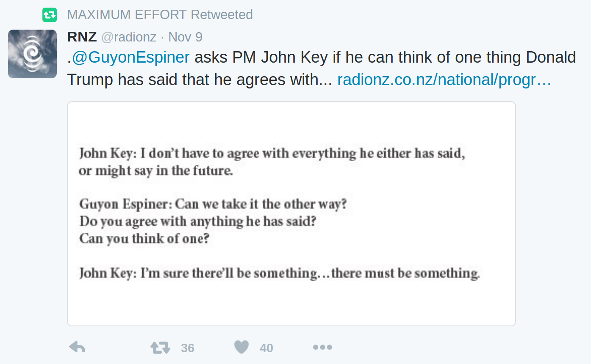Screen dimensions: 591x364
Task: Click the word 'Retweeted' in the header
Action: [222, 14]
